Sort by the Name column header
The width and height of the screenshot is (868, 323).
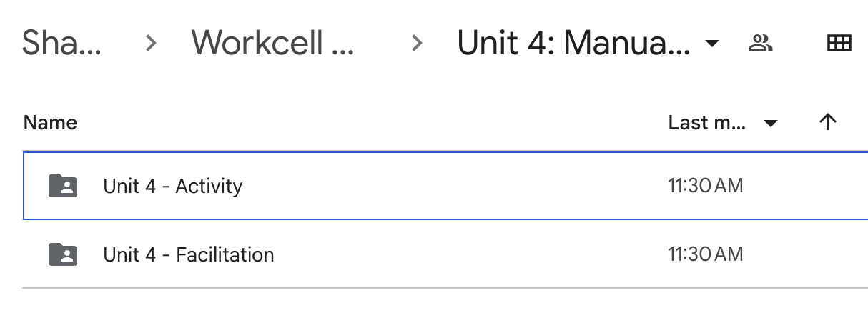(x=50, y=123)
